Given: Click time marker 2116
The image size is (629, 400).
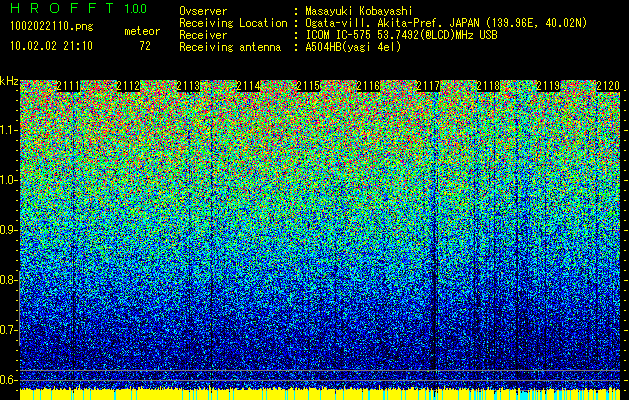Looking at the screenshot, I should coord(368,86).
